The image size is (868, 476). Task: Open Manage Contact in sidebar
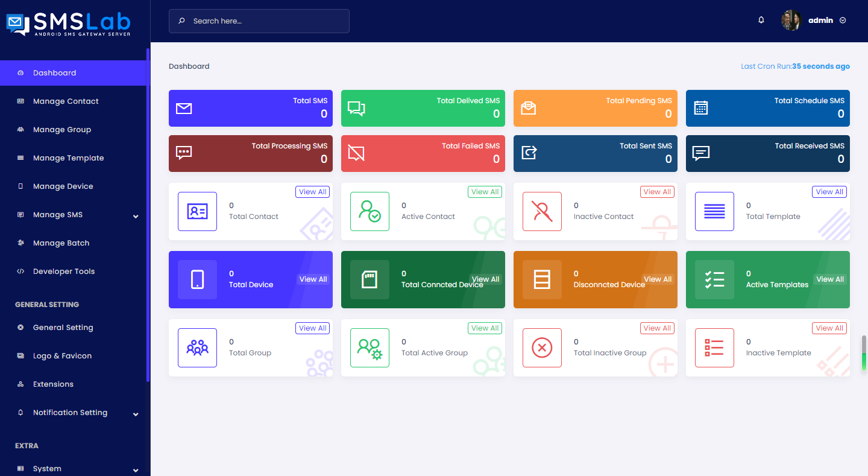point(66,101)
